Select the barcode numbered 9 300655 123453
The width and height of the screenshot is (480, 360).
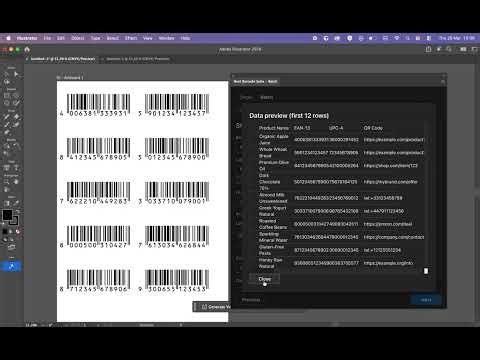click(x=173, y=281)
